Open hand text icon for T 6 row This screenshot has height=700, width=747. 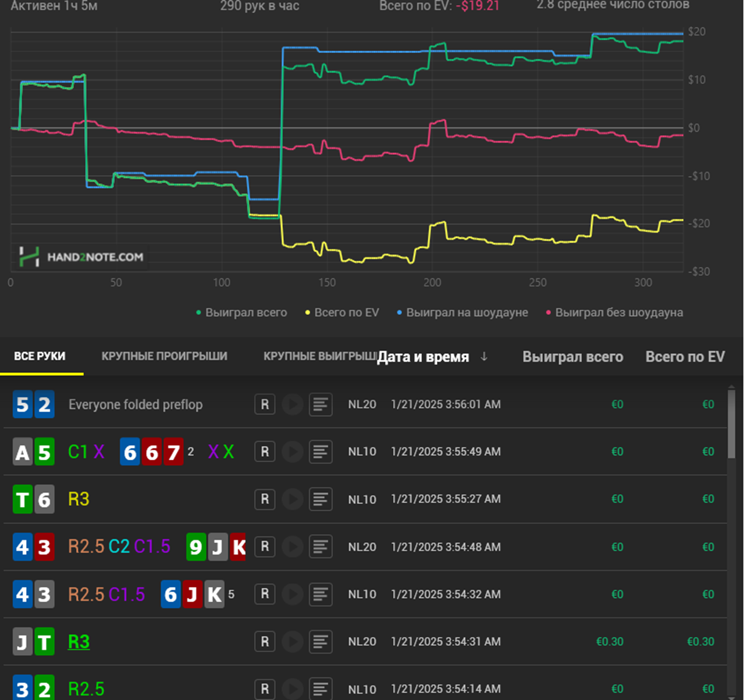pos(320,499)
